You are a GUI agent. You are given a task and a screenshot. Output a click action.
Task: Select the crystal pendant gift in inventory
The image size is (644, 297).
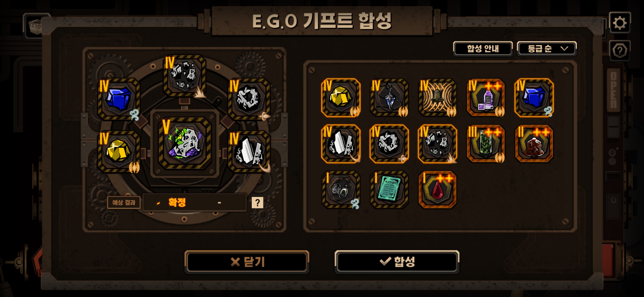pyautogui.click(x=389, y=98)
